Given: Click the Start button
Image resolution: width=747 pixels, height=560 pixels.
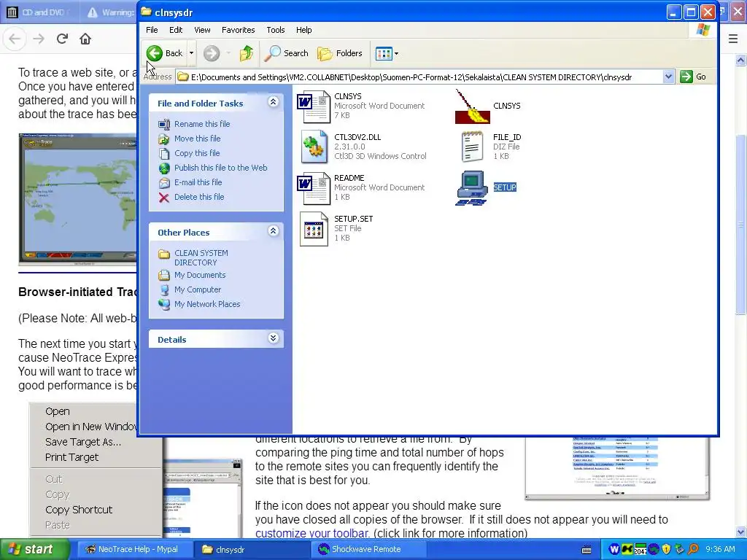Looking at the screenshot, I should click(35, 550).
